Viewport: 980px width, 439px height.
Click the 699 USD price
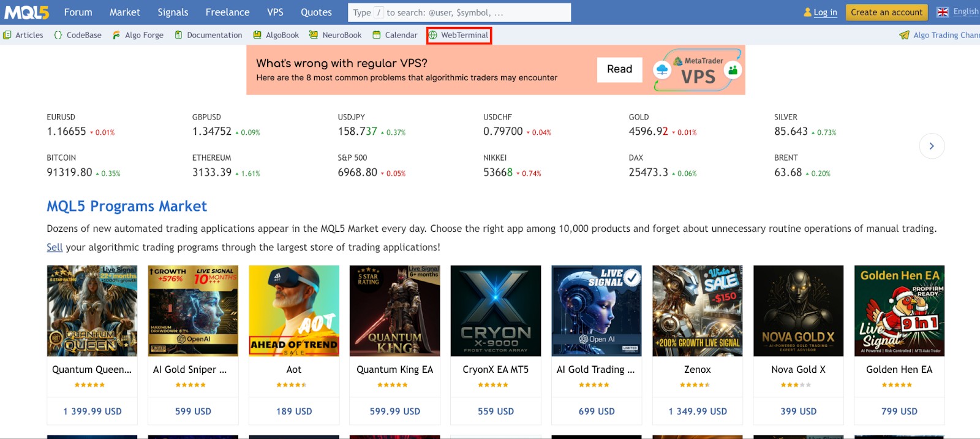pyautogui.click(x=597, y=411)
